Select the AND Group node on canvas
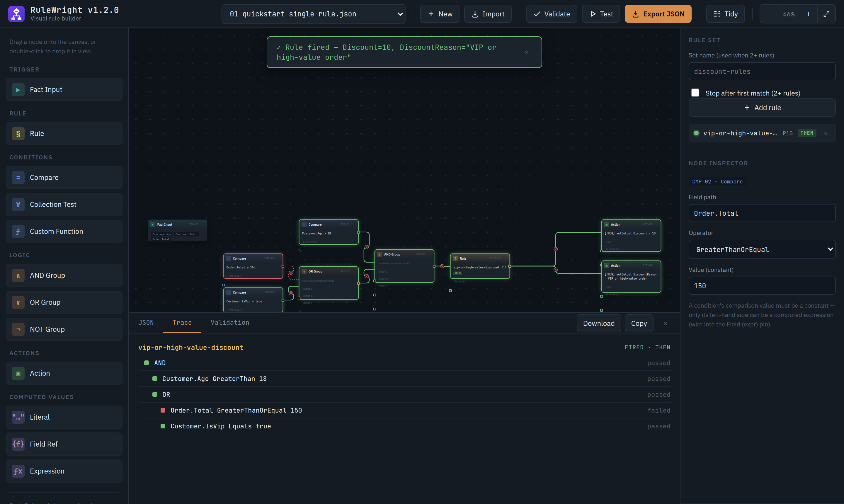This screenshot has width=844, height=504. click(x=404, y=266)
